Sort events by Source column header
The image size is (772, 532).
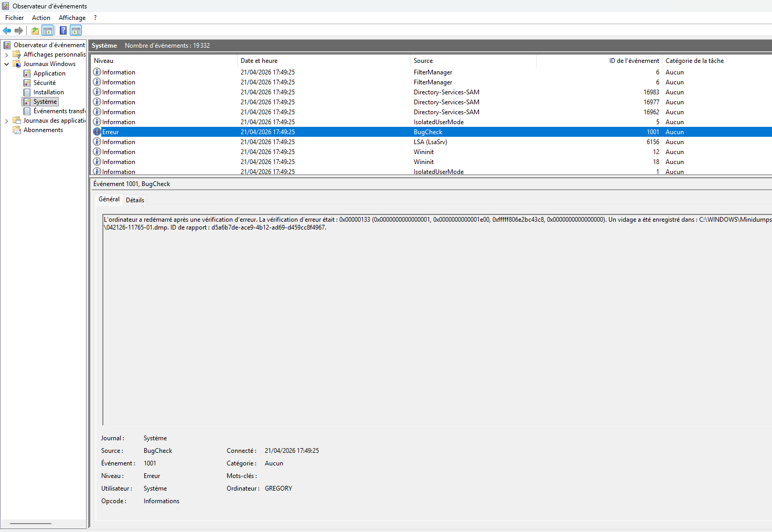(x=423, y=61)
